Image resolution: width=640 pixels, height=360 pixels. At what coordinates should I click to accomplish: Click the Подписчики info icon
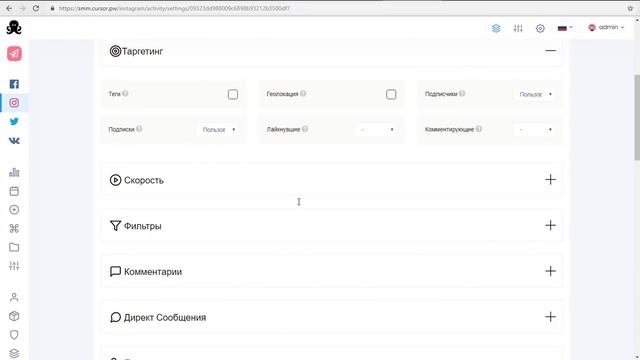pos(462,93)
